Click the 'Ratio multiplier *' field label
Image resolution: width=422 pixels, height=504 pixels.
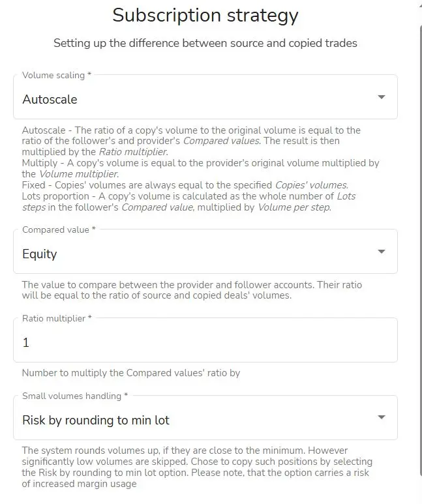click(57, 318)
